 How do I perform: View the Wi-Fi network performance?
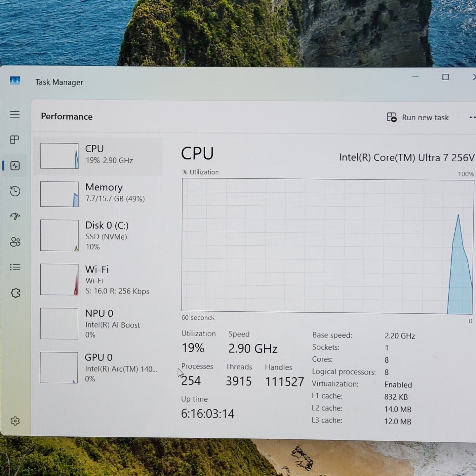click(x=98, y=280)
